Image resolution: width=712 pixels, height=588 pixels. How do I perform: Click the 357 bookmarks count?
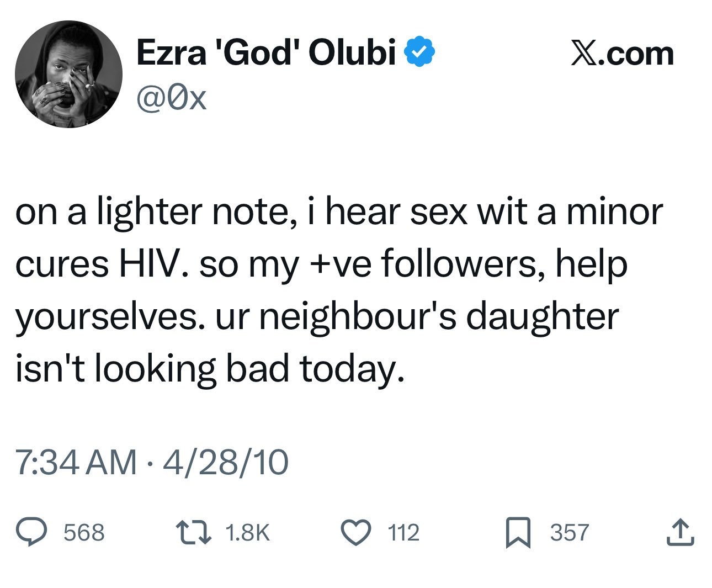570,533
